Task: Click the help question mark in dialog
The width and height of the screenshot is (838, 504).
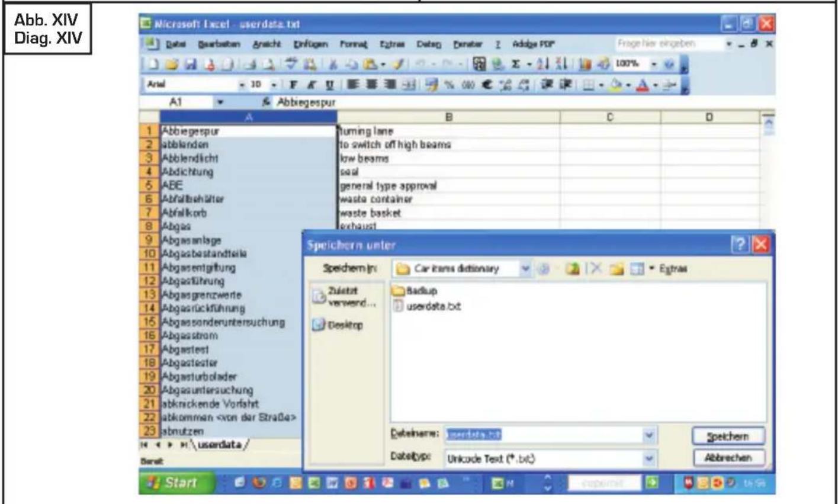Action: coord(741,245)
